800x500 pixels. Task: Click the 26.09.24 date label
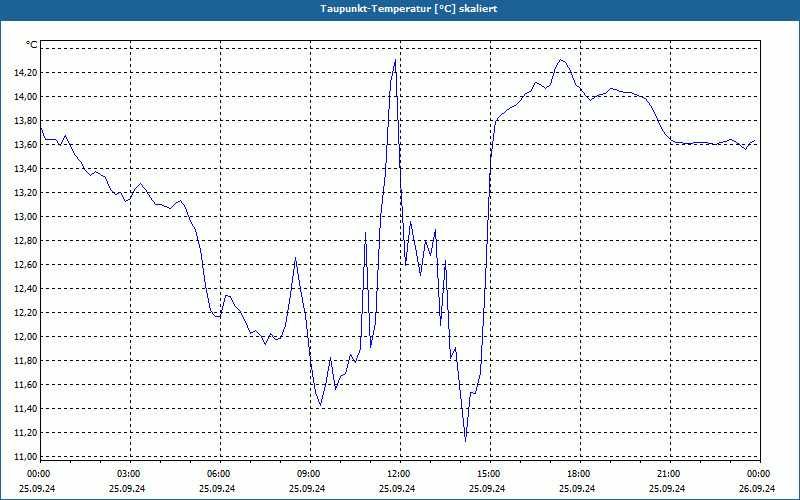(x=757, y=488)
